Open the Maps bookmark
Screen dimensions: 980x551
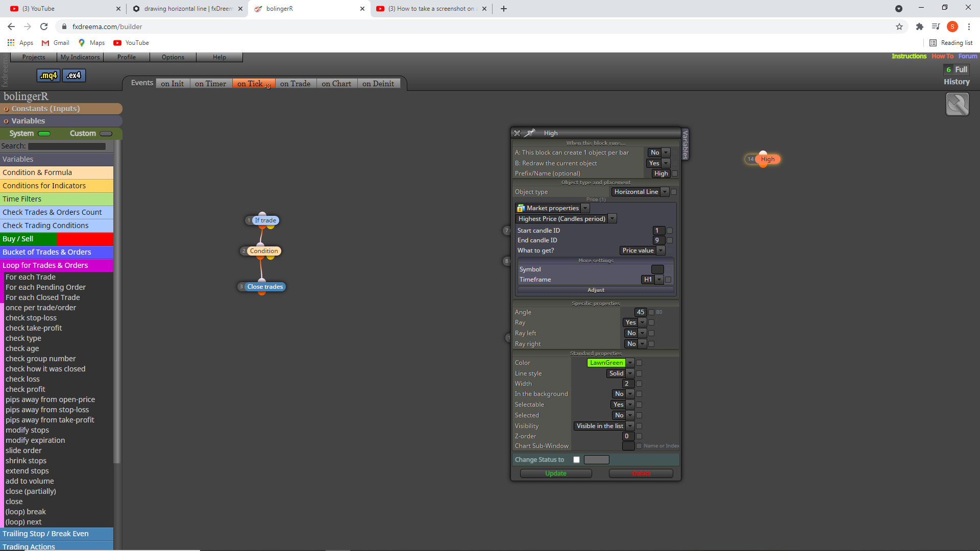(91, 43)
